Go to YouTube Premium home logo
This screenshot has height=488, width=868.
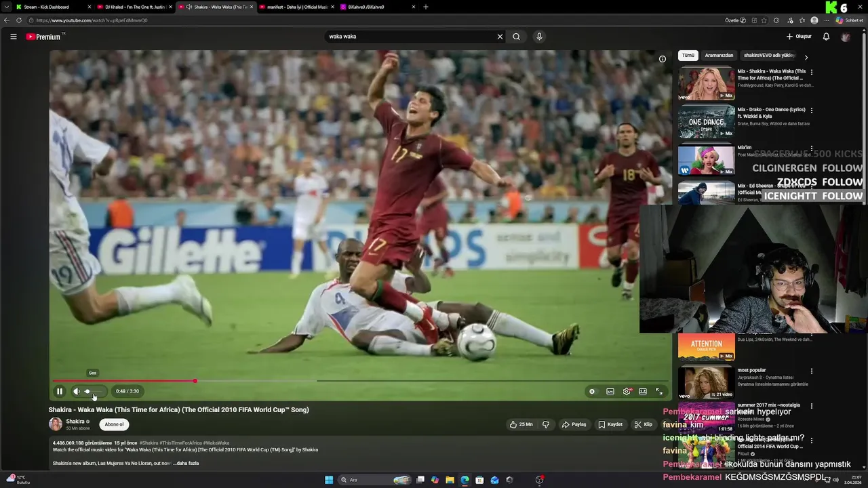tap(45, 37)
